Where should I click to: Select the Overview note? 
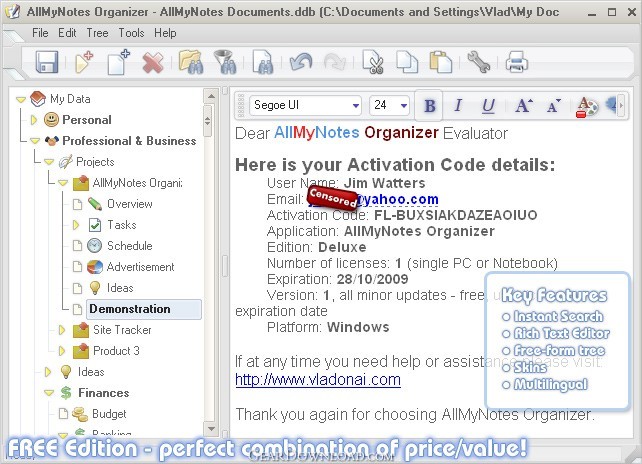[x=120, y=204]
